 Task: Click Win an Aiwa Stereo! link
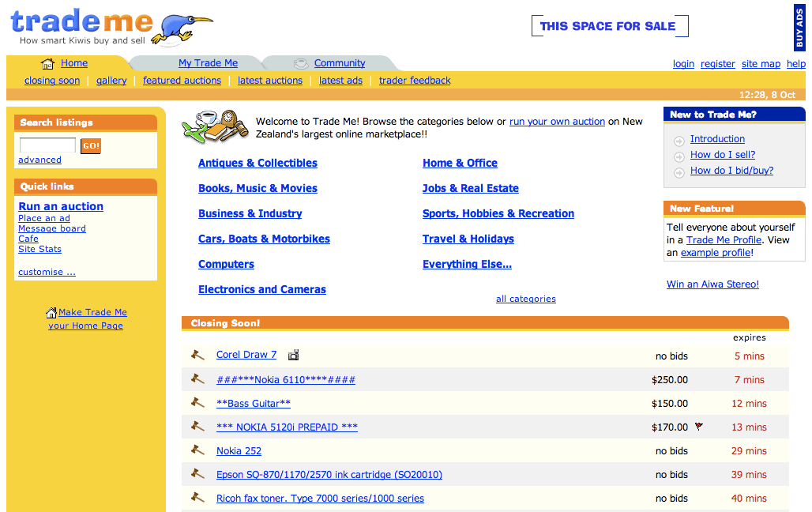click(x=712, y=284)
